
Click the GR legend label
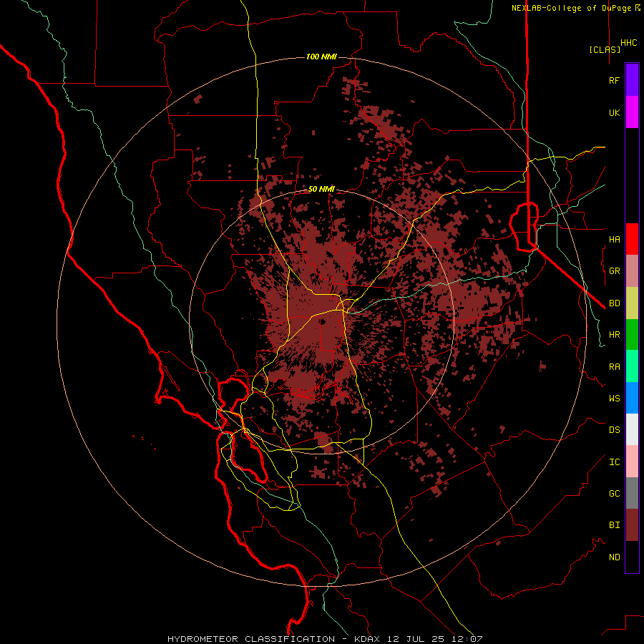pyautogui.click(x=614, y=271)
